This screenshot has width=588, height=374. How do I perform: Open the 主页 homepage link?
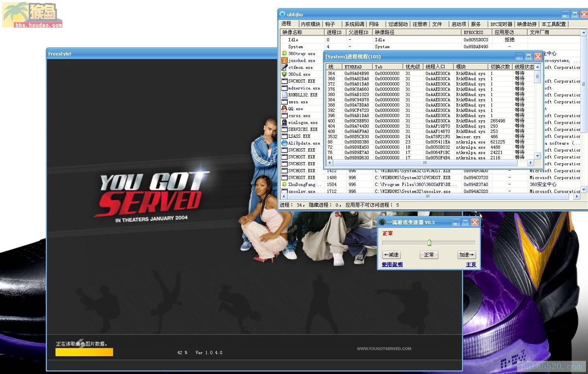471,265
